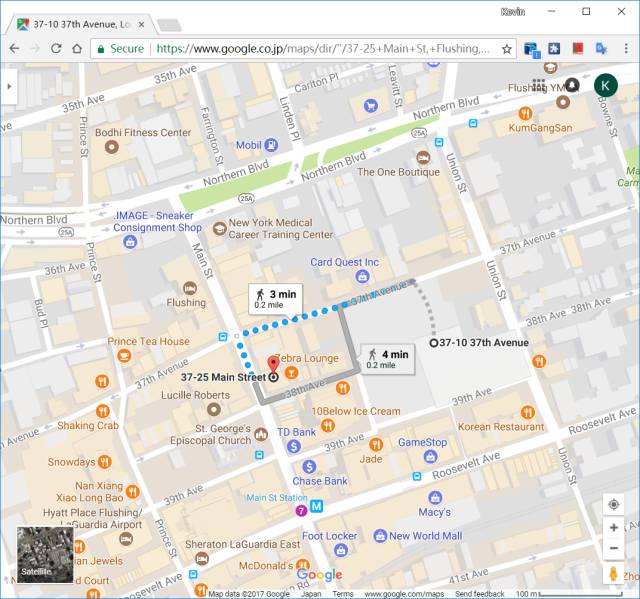
Task: Open Lucille Roberts marker
Action: point(213,409)
